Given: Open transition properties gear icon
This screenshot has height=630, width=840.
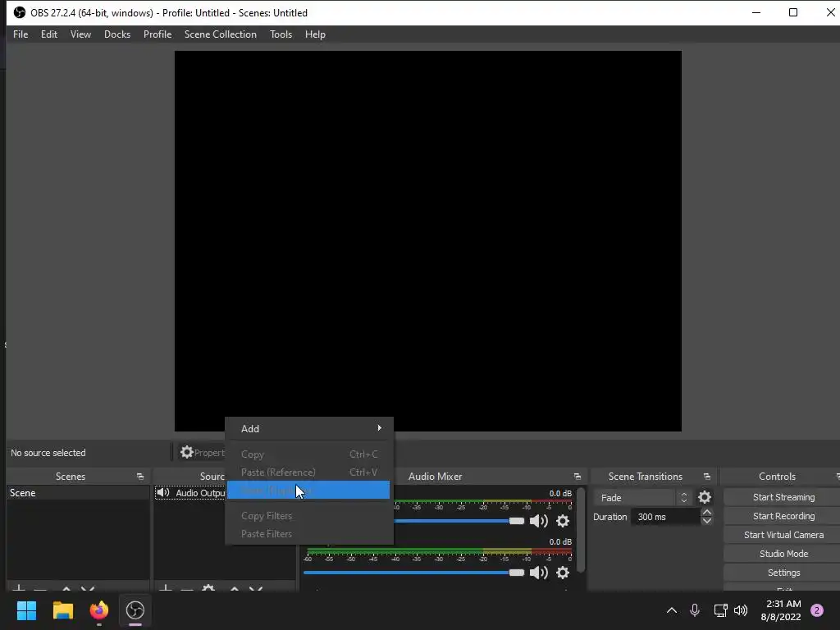Looking at the screenshot, I should [705, 498].
